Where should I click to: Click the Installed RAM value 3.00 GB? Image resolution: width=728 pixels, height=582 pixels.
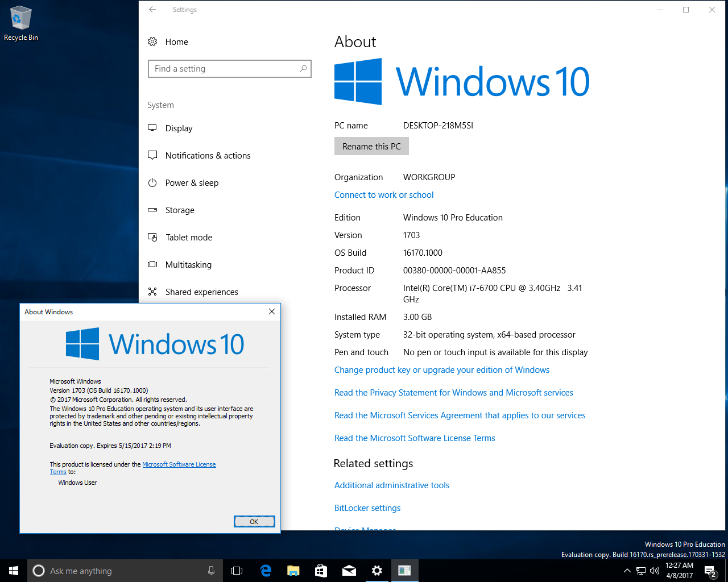pos(417,317)
